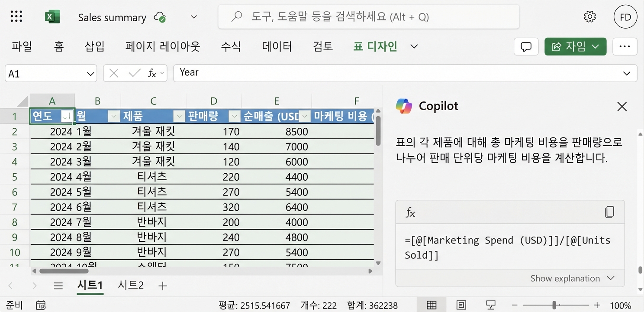Open the 홈 tab
The image size is (644, 312).
pos(59,46)
